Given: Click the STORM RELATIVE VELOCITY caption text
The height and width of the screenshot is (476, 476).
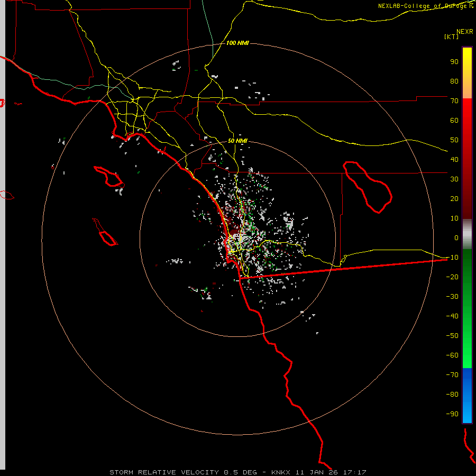Looking at the screenshot, I should point(164,472).
